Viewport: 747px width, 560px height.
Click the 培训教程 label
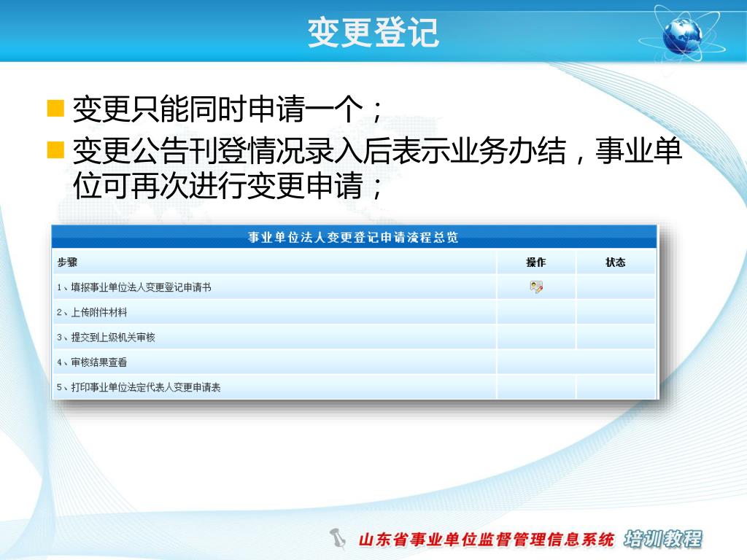pos(662,539)
